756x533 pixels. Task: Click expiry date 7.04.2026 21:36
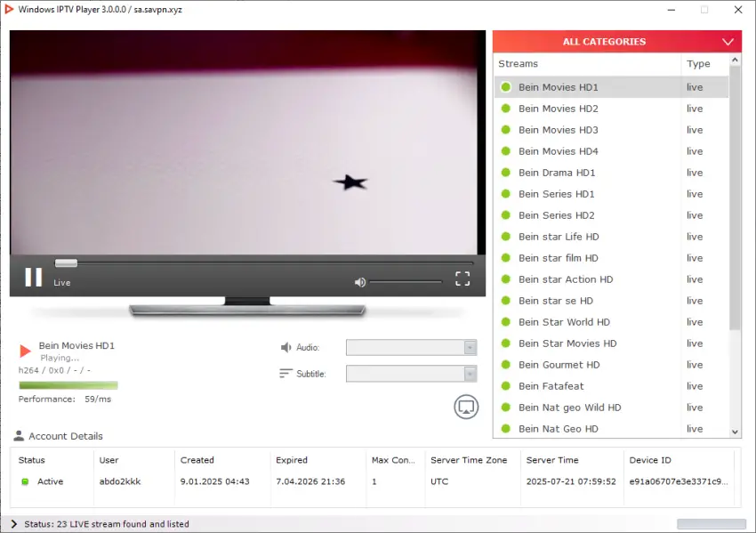coord(310,481)
